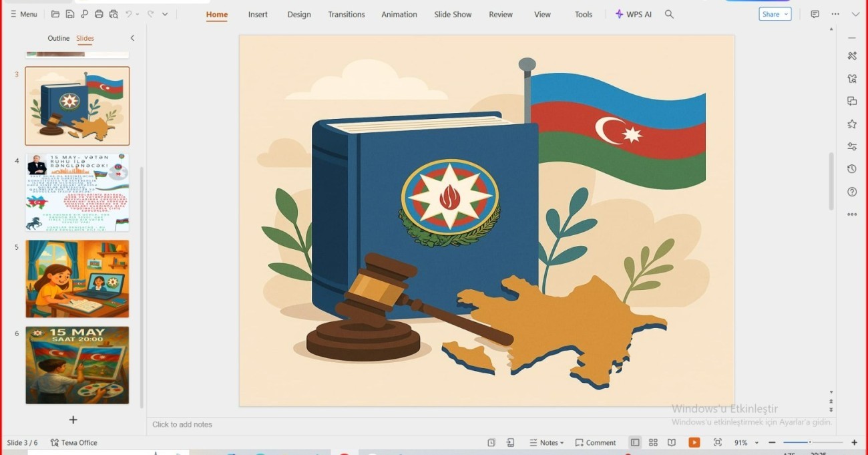The width and height of the screenshot is (868, 455).
Task: Open the Help question mark icon in sidebar
Action: pos(852,192)
